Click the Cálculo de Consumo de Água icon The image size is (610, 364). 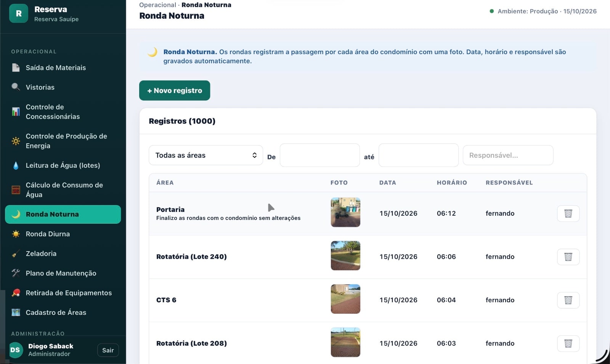(x=16, y=190)
